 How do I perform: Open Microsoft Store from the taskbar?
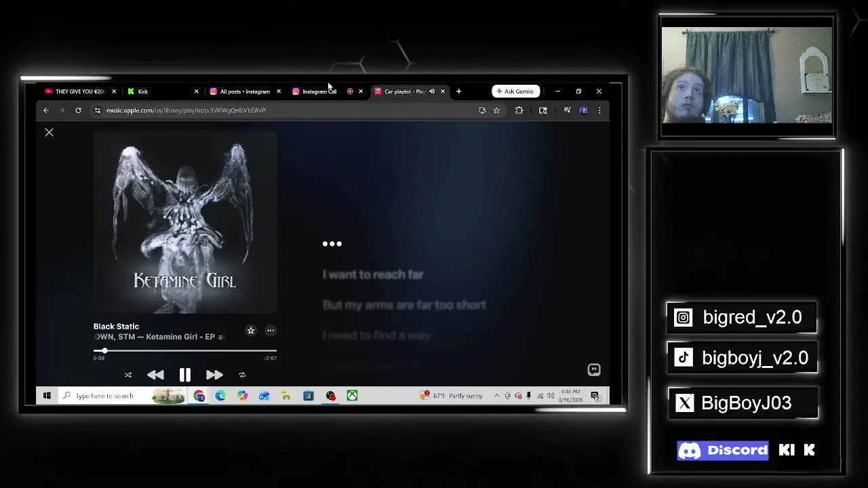coord(308,396)
